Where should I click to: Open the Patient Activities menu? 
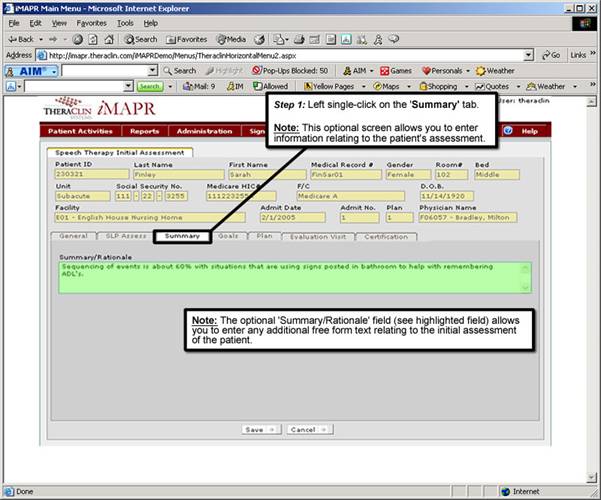(x=80, y=131)
